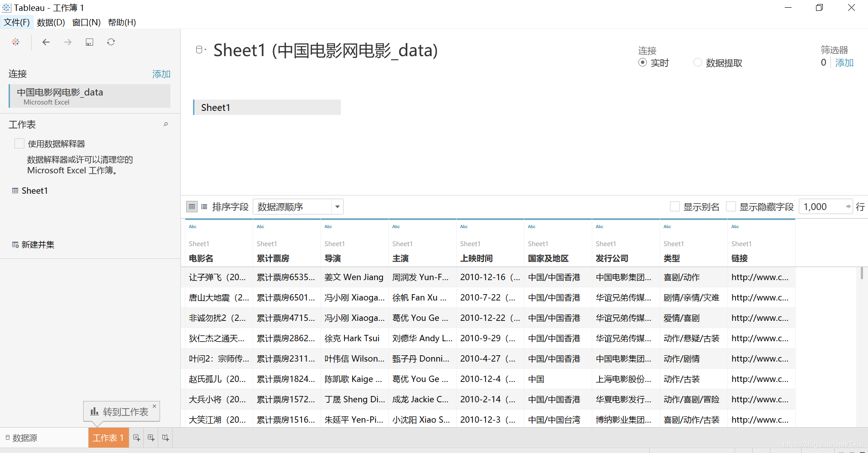
Task: Close the 转到工作表 tooltip popup
Action: tap(155, 406)
